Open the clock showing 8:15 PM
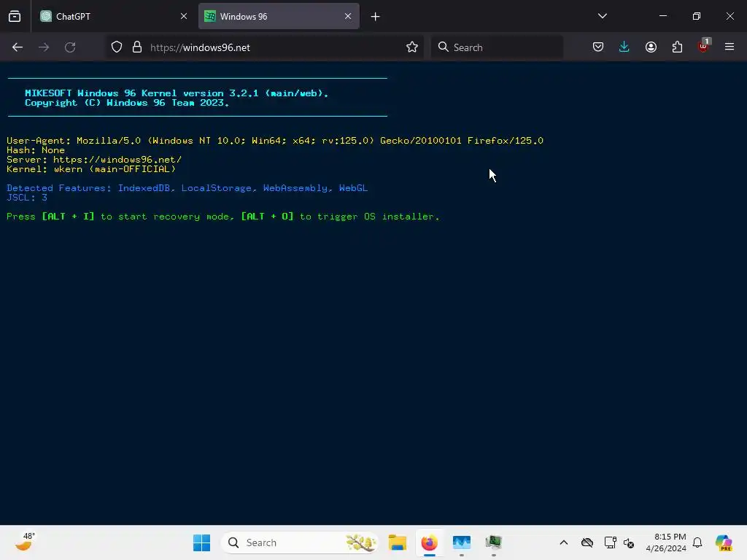The height and width of the screenshot is (560, 747). coord(666,542)
